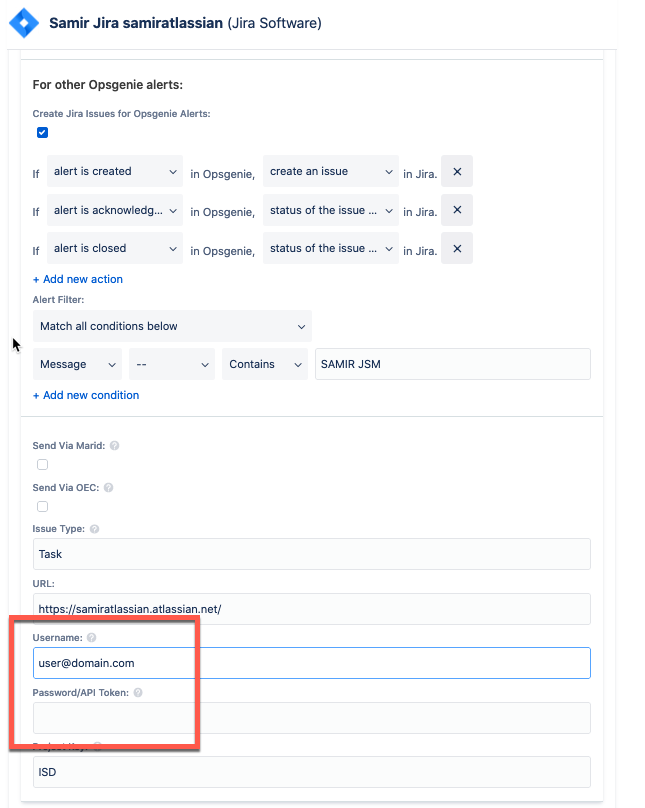Open status dropdown in acknowledged alert row
Screen dimensions: 645x808
click(x=331, y=210)
